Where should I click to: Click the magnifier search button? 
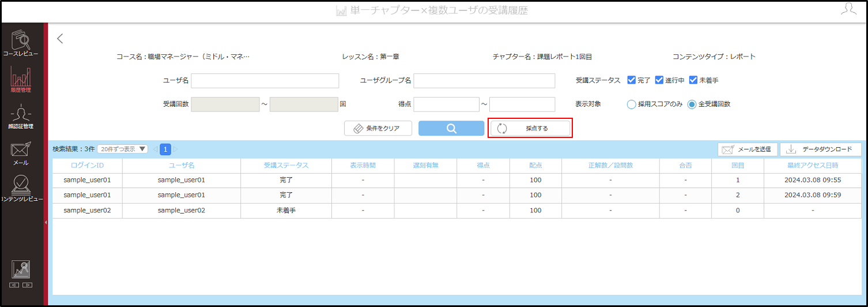(451, 129)
